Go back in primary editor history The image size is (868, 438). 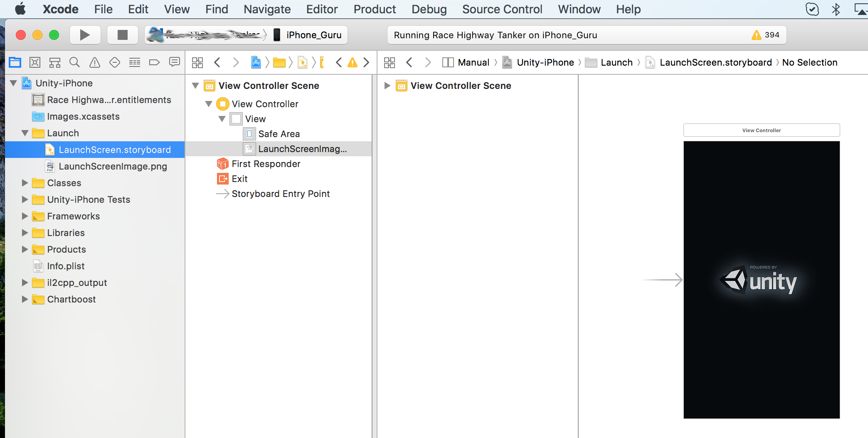tap(217, 62)
